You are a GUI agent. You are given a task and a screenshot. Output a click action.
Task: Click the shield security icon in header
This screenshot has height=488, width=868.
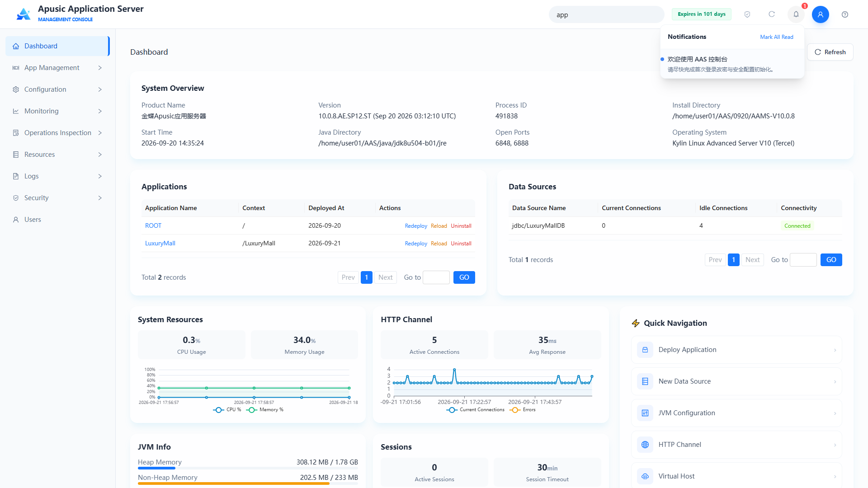pos(747,14)
